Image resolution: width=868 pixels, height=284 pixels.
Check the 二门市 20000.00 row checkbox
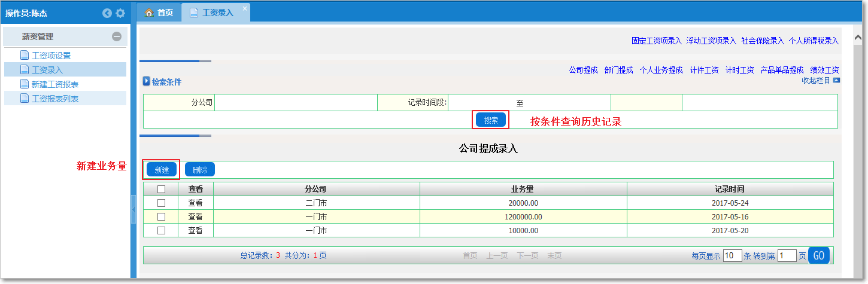point(161,203)
